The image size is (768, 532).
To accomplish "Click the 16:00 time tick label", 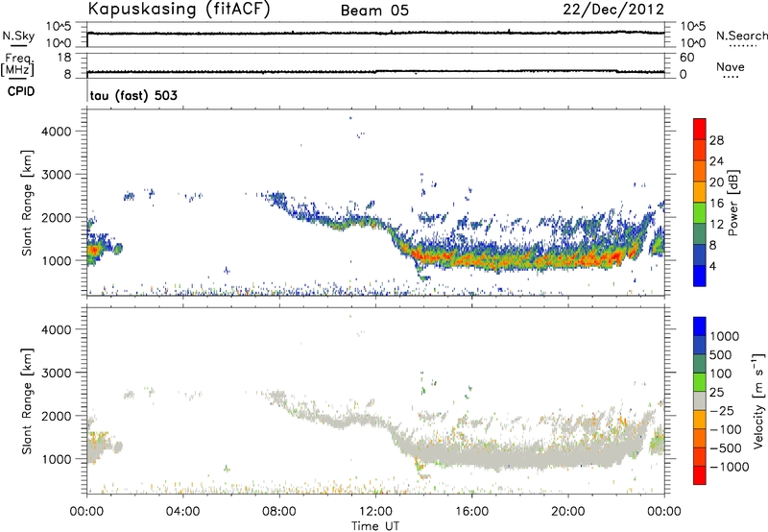I will 471,512.
